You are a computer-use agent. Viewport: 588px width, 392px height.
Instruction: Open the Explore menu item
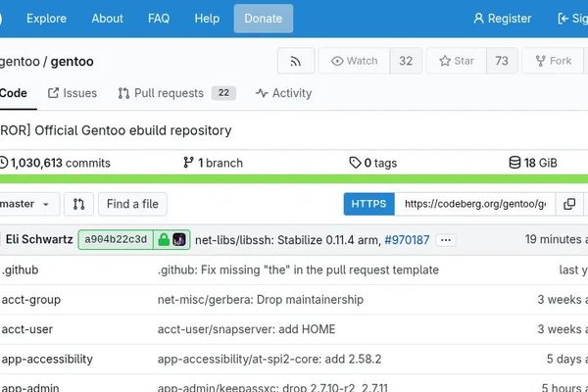point(46,19)
